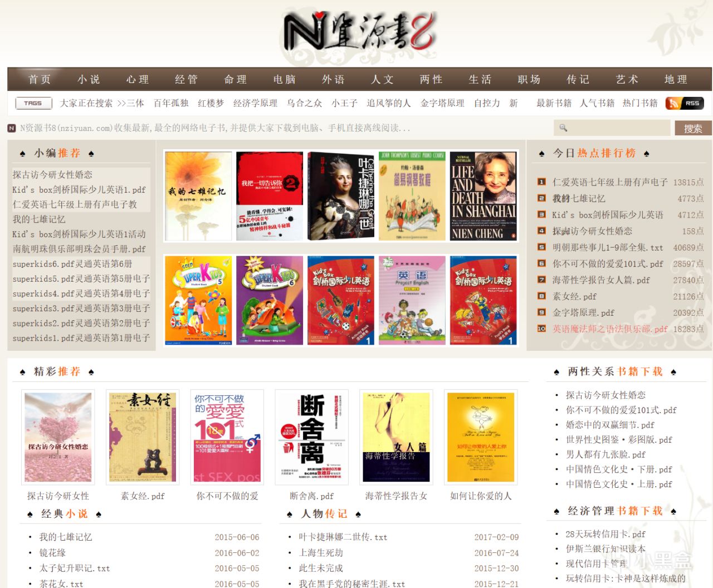713x588 pixels.
Task: Click the date 2017-02-09
Action: pos(496,537)
